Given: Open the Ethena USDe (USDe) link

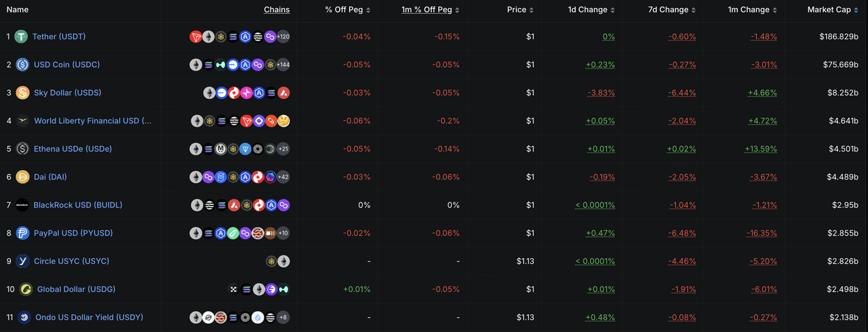Looking at the screenshot, I should (x=73, y=149).
